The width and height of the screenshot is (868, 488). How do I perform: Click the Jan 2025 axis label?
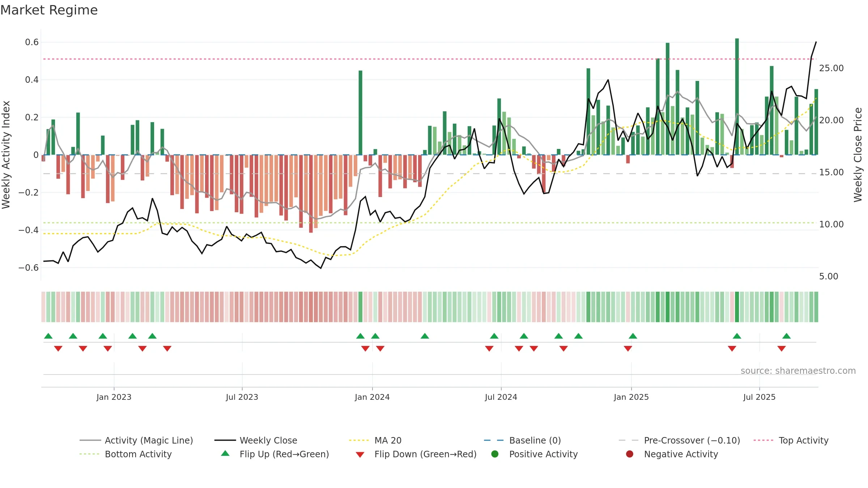point(631,397)
